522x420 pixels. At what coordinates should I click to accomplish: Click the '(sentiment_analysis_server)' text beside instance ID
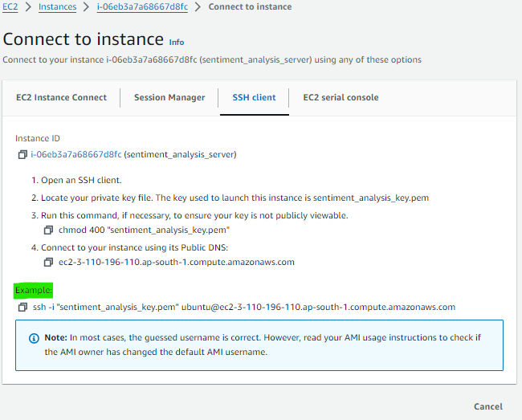pyautogui.click(x=180, y=154)
